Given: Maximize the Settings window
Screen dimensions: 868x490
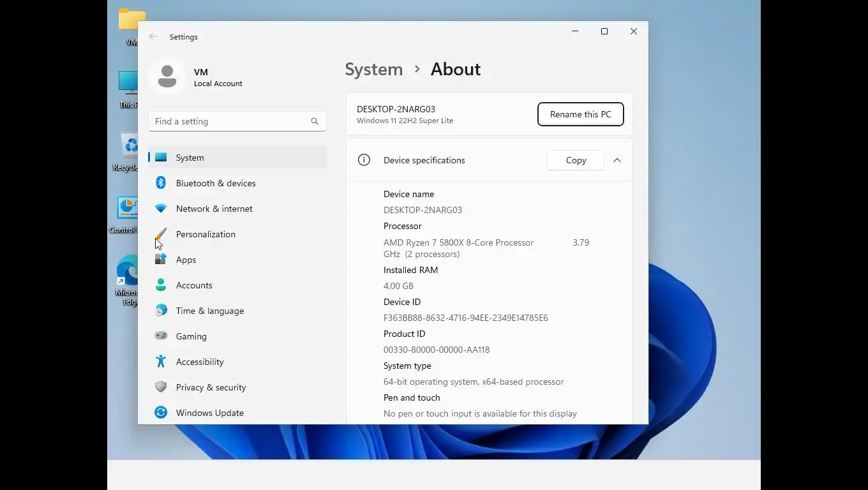Looking at the screenshot, I should coord(604,31).
